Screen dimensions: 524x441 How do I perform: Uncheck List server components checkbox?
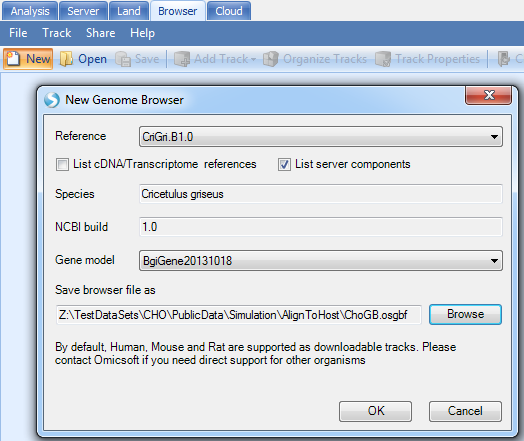click(284, 164)
